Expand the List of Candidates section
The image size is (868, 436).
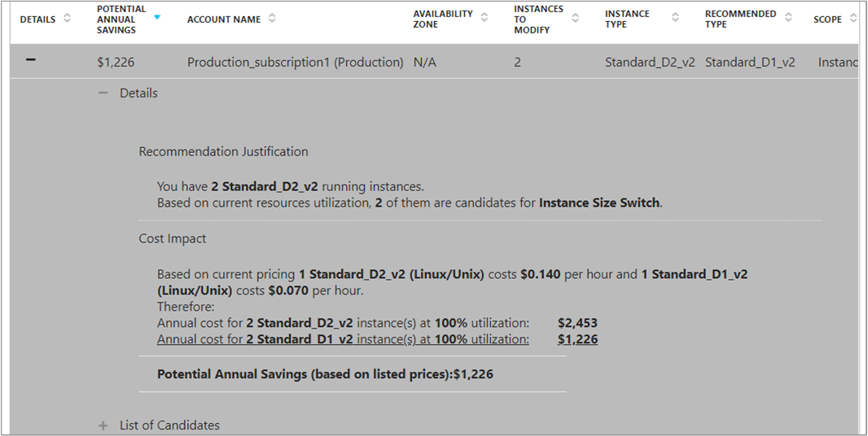tap(103, 425)
